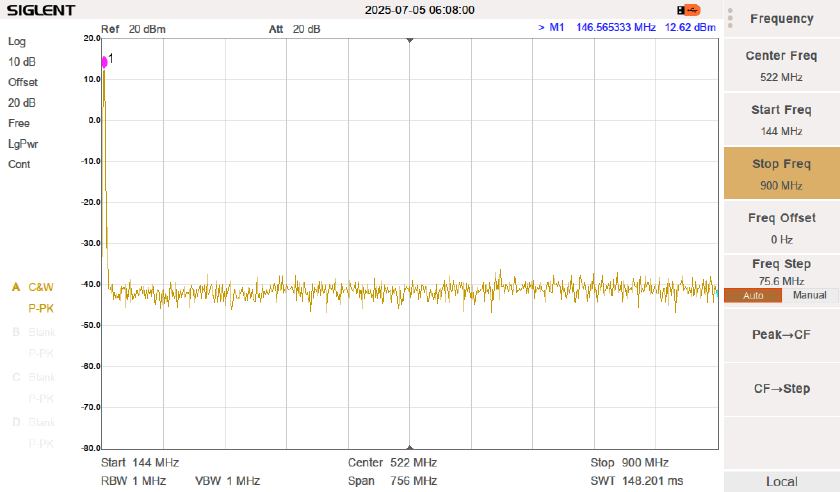Click top center frequency triangle marker
The image size is (840, 492).
[x=409, y=40]
